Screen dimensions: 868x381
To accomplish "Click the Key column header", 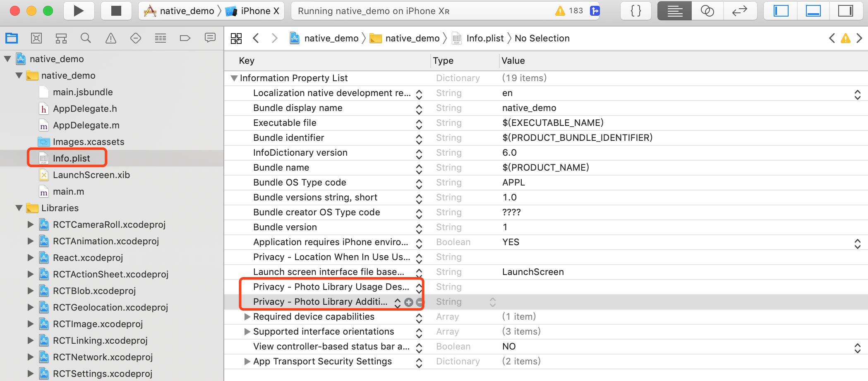I will coord(247,60).
